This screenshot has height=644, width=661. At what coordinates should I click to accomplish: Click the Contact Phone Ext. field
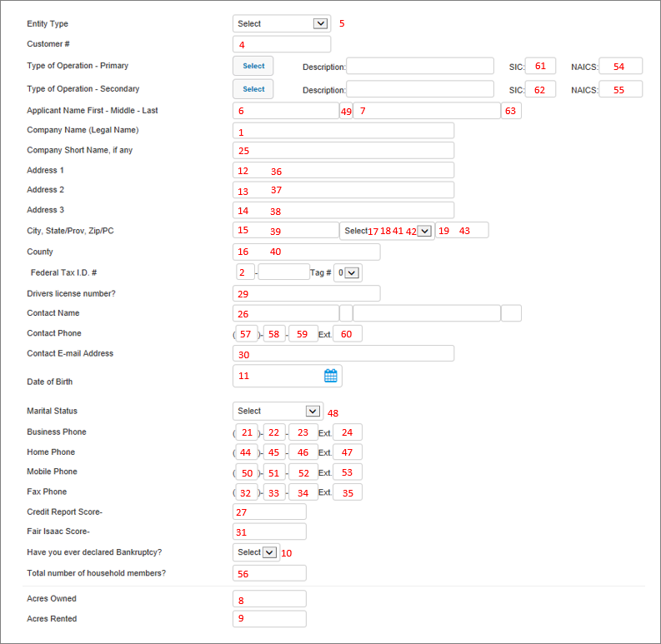348,334
